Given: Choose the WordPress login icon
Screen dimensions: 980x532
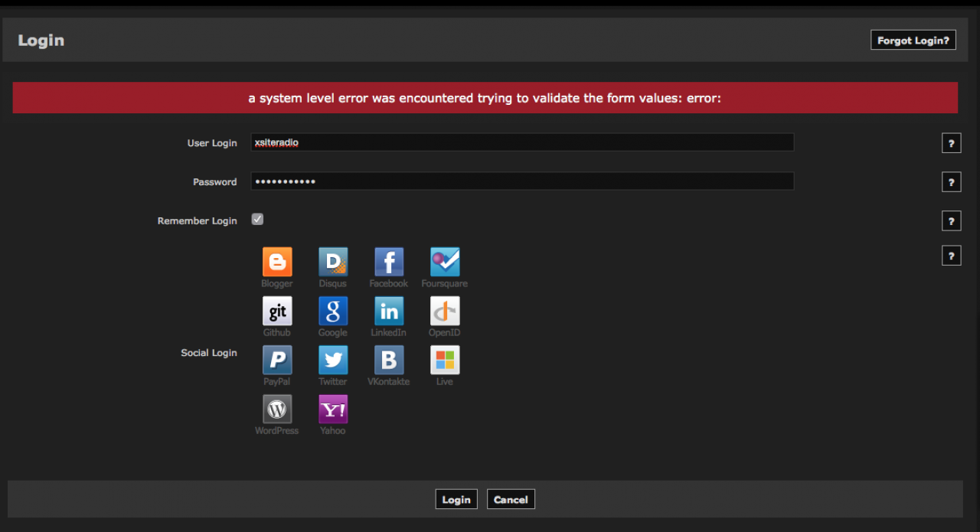Looking at the screenshot, I should 277,409.
